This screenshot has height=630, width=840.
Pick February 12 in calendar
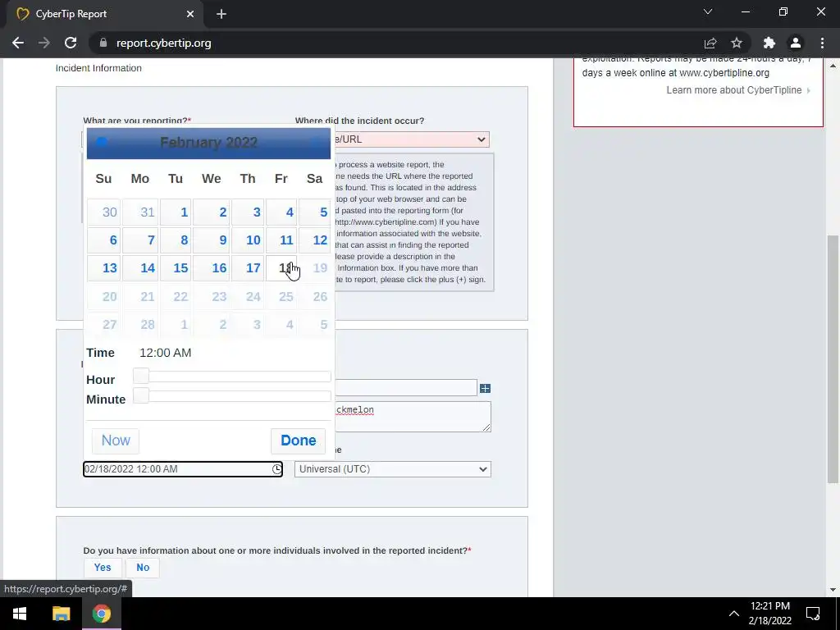pyautogui.click(x=314, y=240)
